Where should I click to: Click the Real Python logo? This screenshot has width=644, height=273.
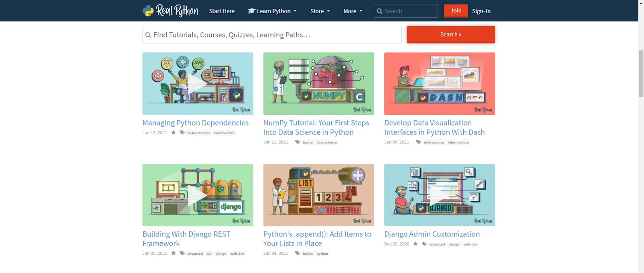170,11
